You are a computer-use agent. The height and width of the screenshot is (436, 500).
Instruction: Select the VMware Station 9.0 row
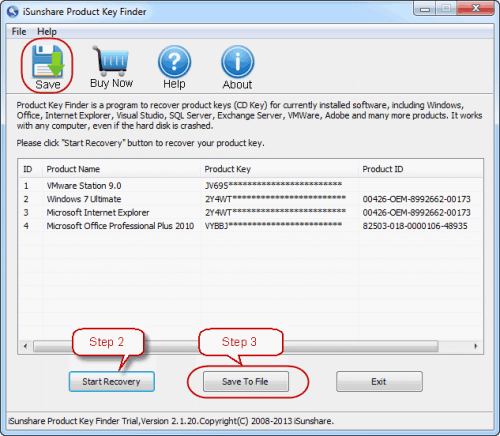point(250,185)
